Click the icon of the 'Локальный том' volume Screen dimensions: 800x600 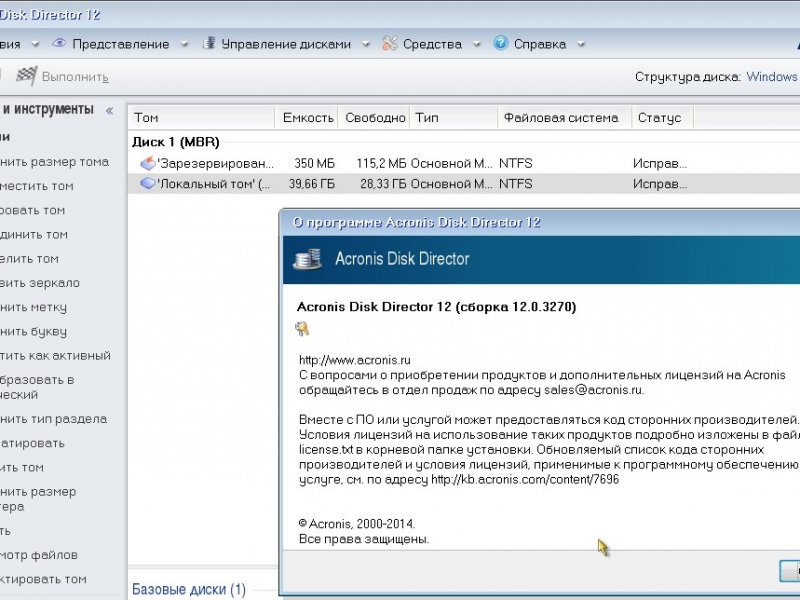(x=148, y=183)
